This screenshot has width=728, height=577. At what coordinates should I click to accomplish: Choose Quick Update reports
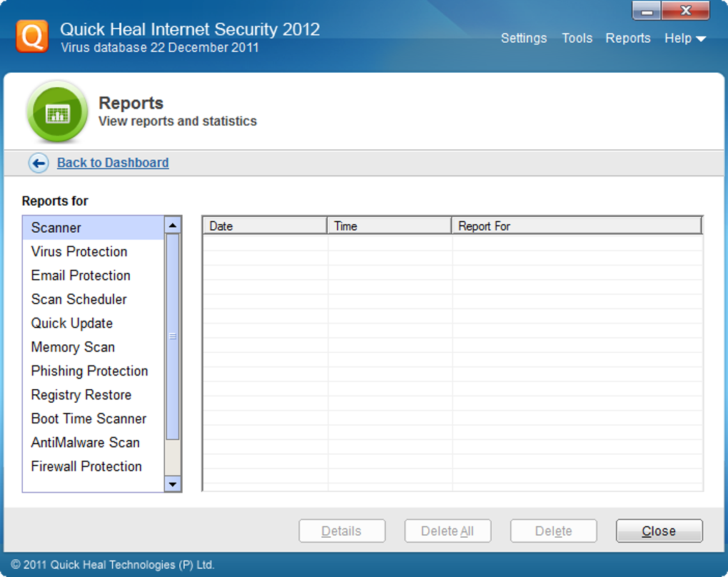93,323
